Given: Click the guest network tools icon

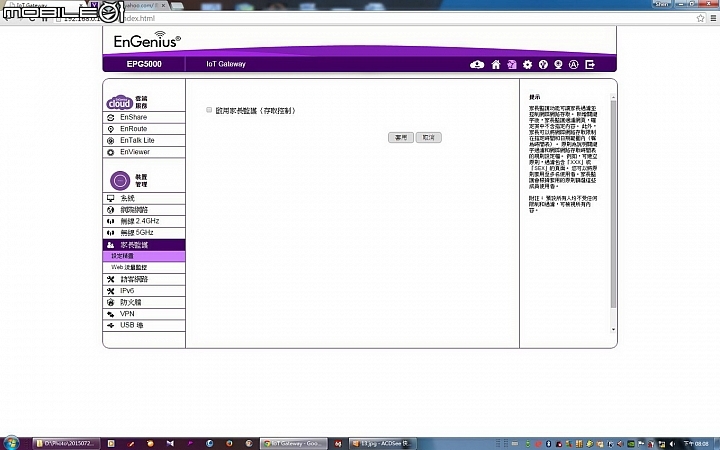Looking at the screenshot, I should [110, 279].
